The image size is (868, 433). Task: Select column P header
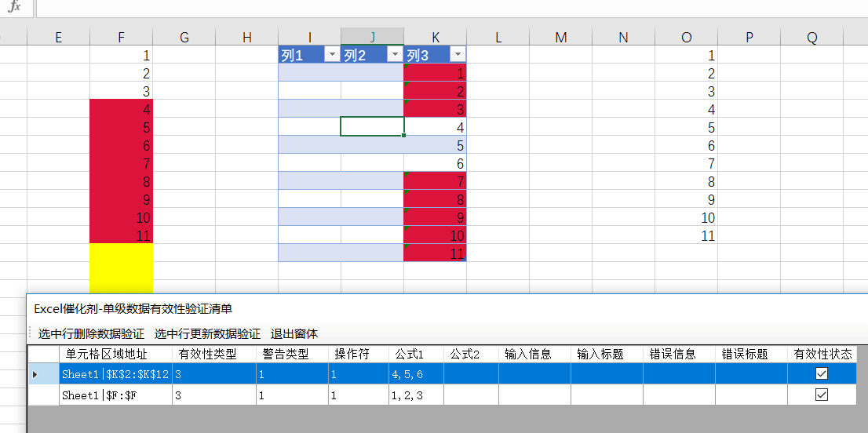[749, 37]
